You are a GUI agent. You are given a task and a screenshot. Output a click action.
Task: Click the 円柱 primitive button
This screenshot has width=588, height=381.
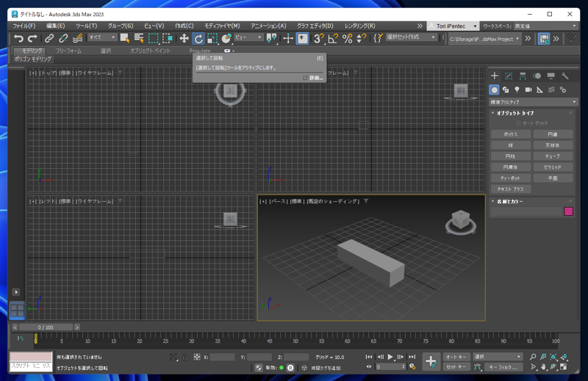(x=511, y=156)
